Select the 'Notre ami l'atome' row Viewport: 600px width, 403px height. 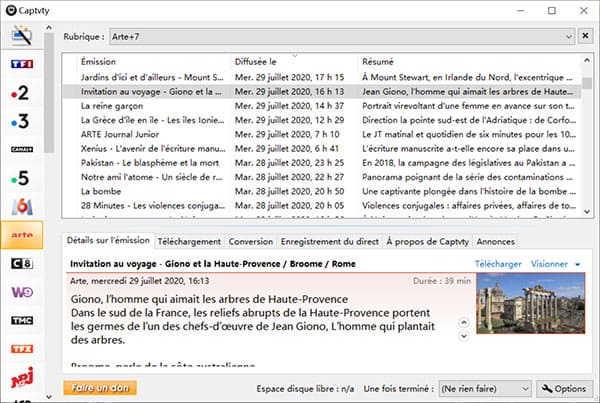tap(321, 177)
